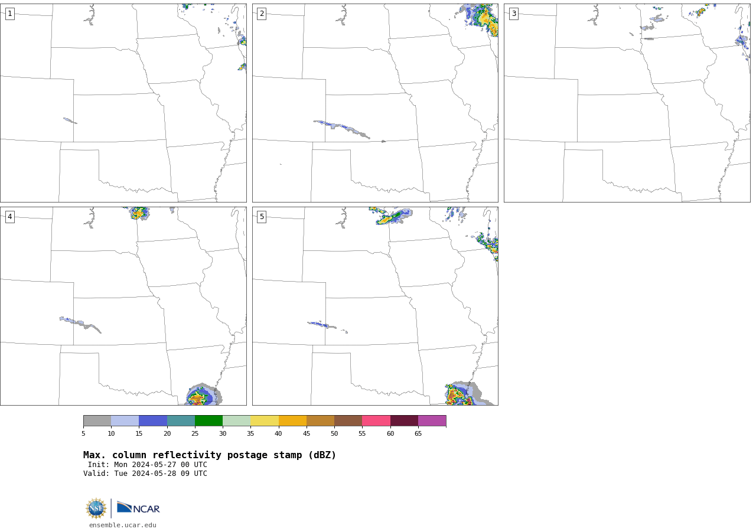
Task: Click the ensemble.ucar.edu text
Action: [123, 525]
